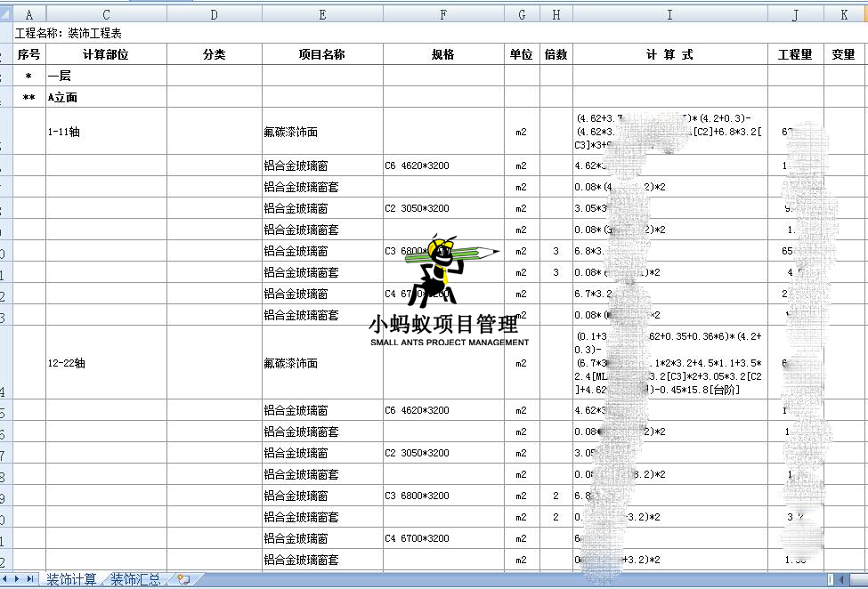Image resolution: width=868 pixels, height=589 pixels.
Task: Select column F header
Action: 442,14
